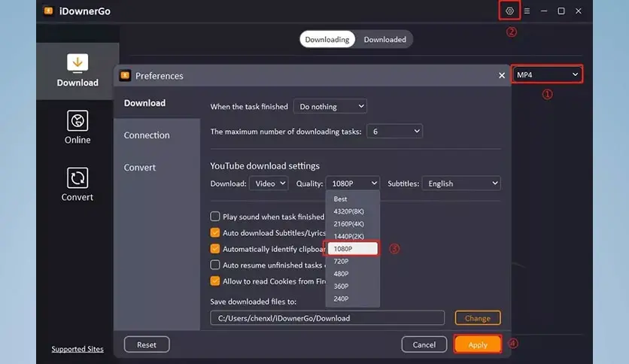Switch to the Downloaded tab

point(384,39)
